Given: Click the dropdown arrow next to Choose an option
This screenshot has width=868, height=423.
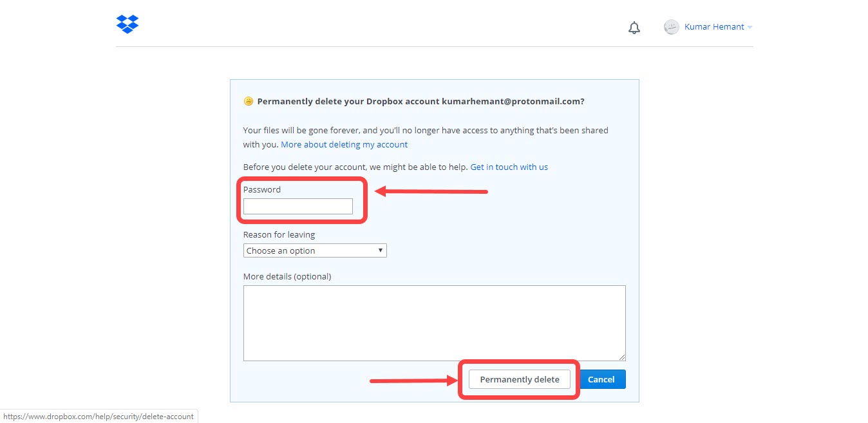Looking at the screenshot, I should 381,250.
